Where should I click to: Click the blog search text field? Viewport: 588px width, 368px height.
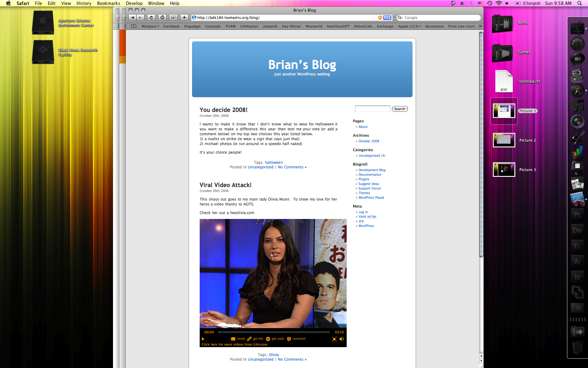tap(372, 109)
